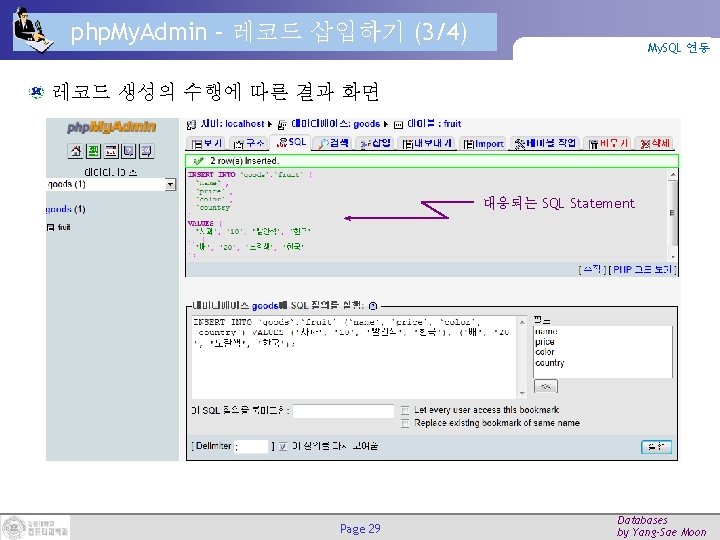Click the table icon beside fruit breadcrumb

pos(399,124)
